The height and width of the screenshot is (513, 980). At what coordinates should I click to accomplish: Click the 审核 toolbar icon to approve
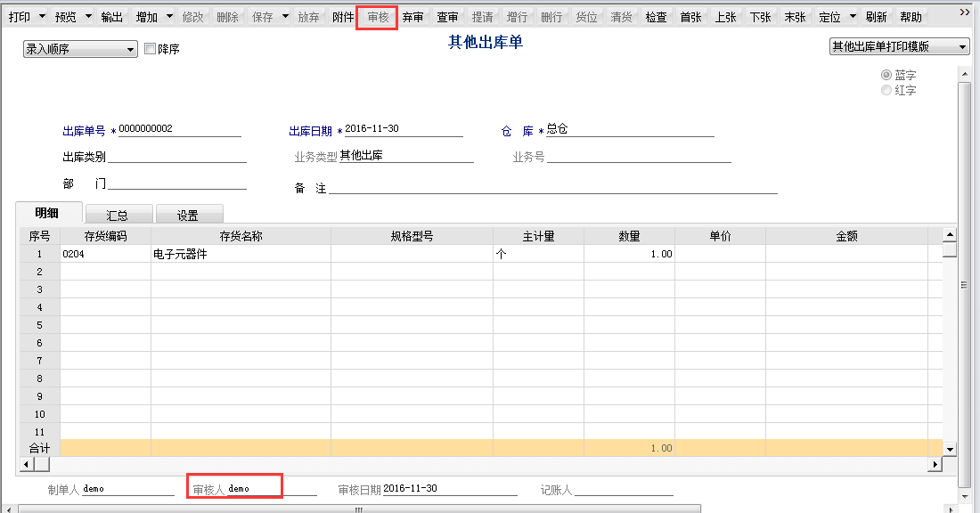(378, 15)
